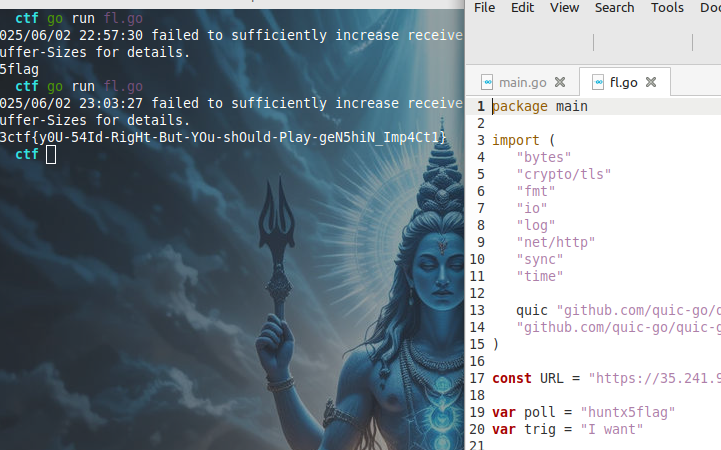Click the Go file icon on fl.go tab
This screenshot has width=721, height=450.
pyautogui.click(x=598, y=82)
